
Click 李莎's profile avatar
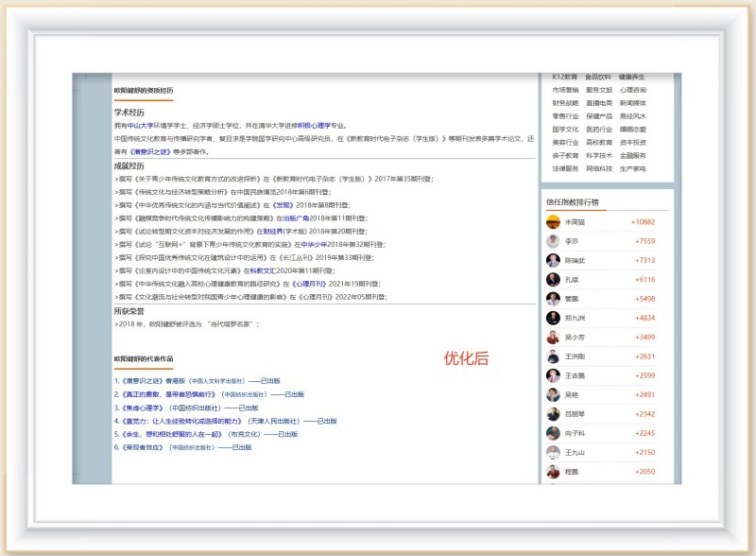click(x=553, y=241)
